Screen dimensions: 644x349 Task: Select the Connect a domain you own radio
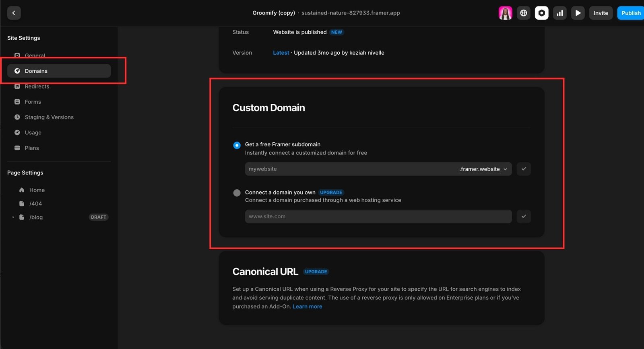pyautogui.click(x=237, y=193)
